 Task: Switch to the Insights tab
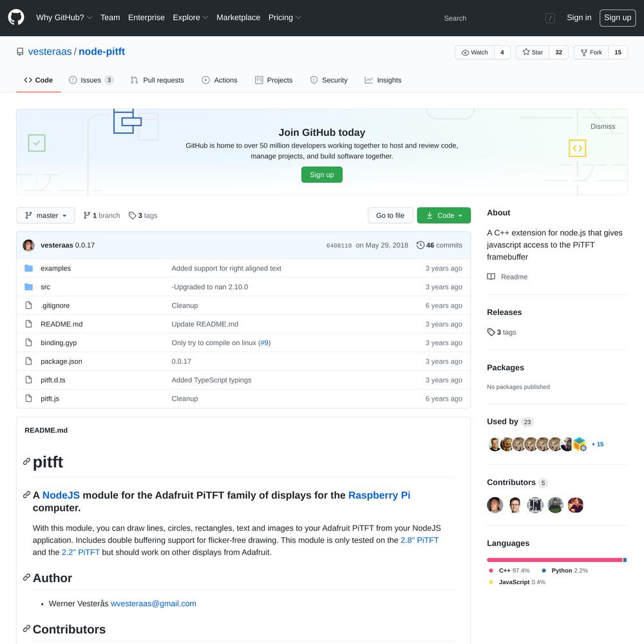[383, 80]
